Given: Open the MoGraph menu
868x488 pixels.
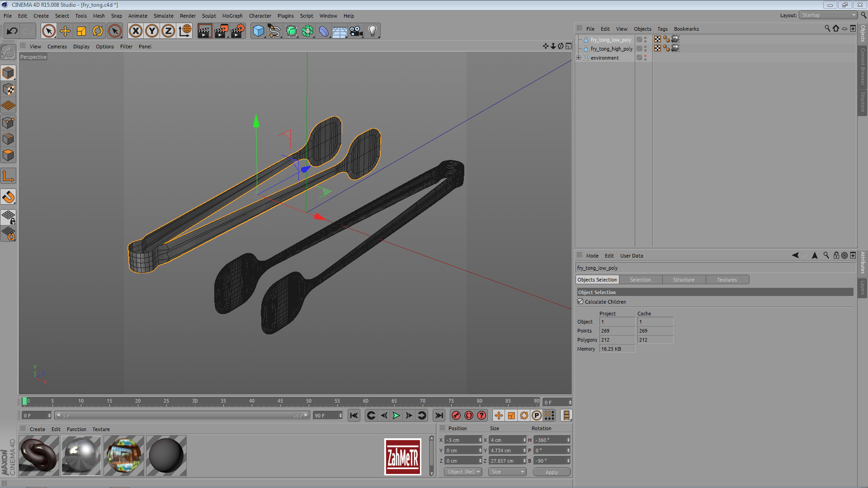Looking at the screenshot, I should [232, 16].
